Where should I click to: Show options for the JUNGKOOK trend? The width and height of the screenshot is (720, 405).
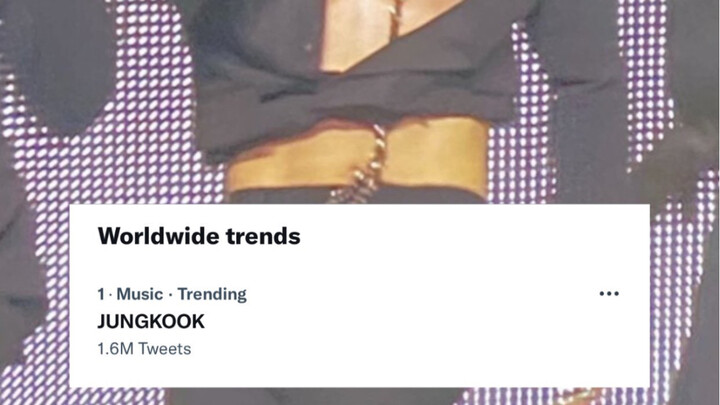609,293
